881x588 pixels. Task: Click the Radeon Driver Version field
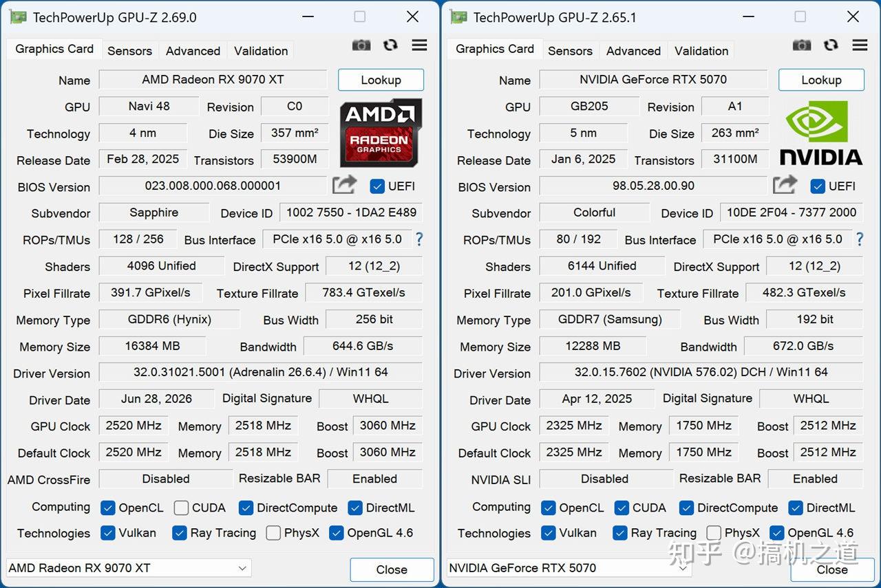point(261,373)
